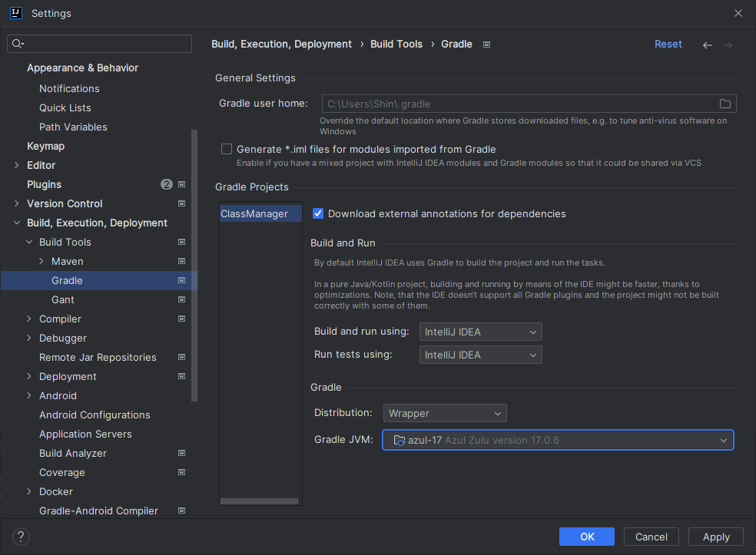Open Path Variables settings page
Image resolution: width=756 pixels, height=555 pixels.
click(73, 127)
